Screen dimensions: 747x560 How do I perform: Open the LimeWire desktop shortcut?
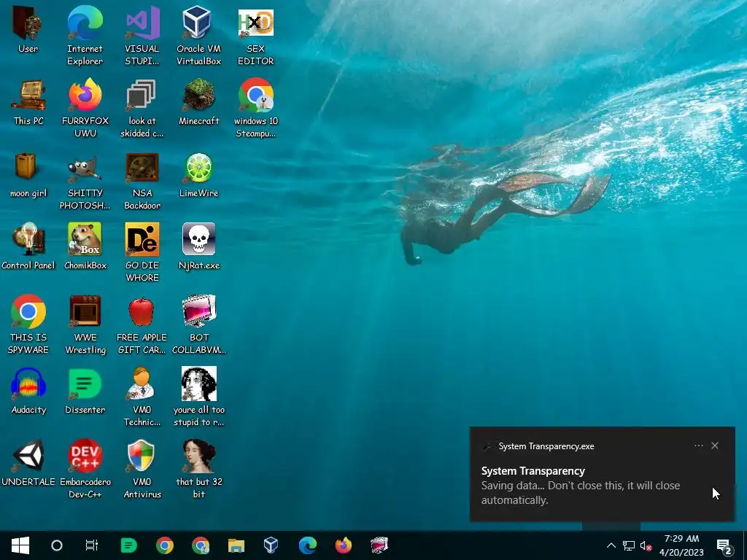coord(198,175)
